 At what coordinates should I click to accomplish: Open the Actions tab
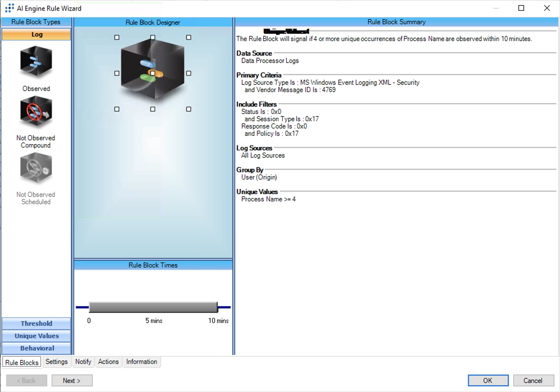click(x=108, y=361)
